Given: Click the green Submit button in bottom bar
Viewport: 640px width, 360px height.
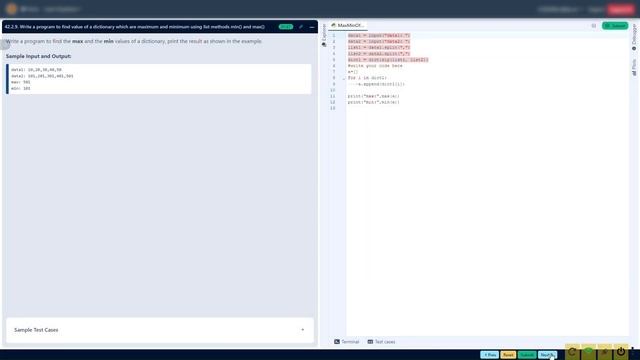Looking at the screenshot, I should (527, 355).
